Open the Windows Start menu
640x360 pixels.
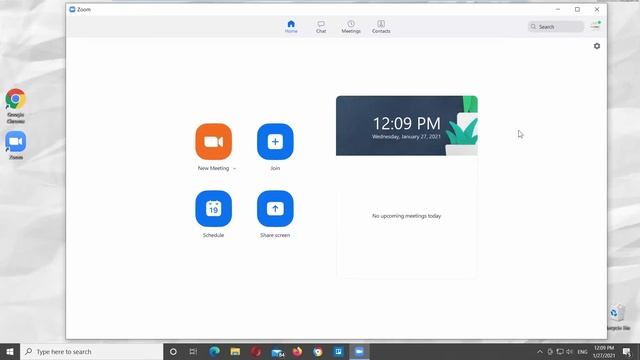click(10, 351)
